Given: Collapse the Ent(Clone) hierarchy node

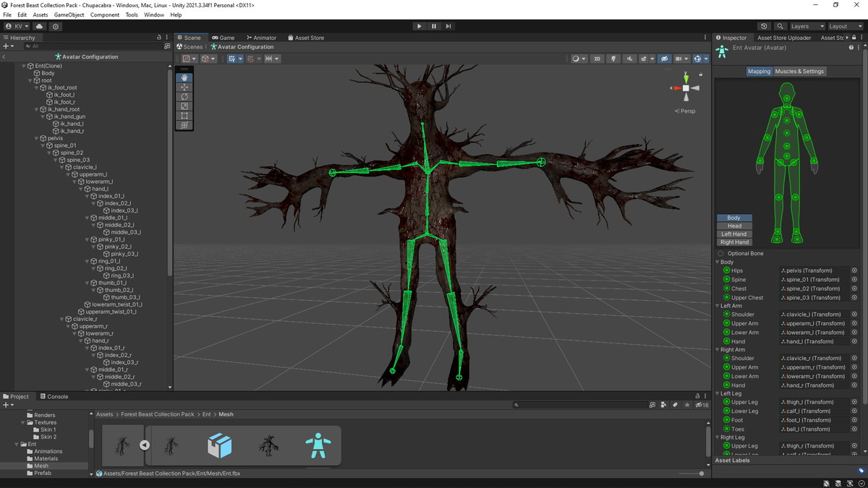Looking at the screenshot, I should pos(24,66).
